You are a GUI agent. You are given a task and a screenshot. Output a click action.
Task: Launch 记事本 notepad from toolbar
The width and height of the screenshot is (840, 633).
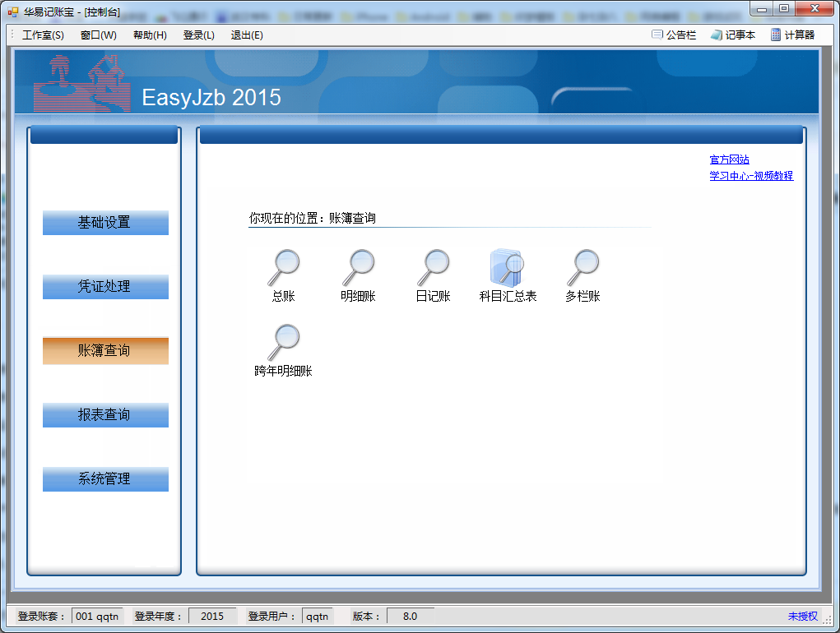click(x=732, y=35)
